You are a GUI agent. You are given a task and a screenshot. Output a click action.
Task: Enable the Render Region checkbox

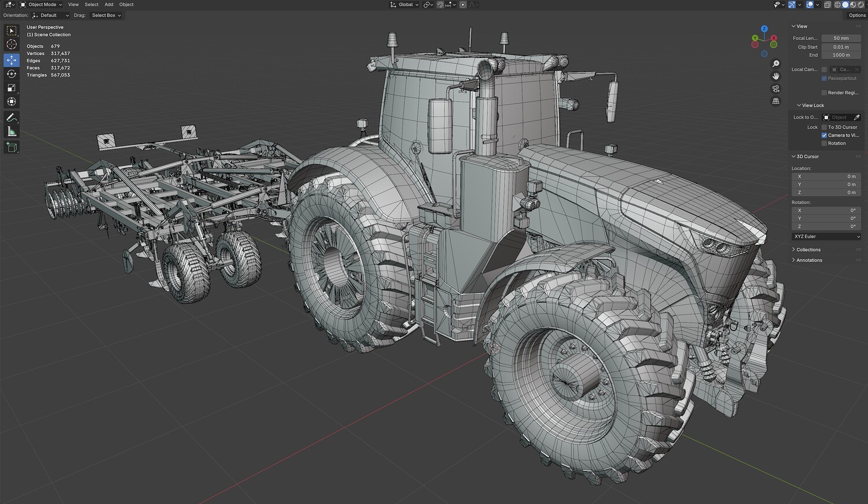[824, 93]
